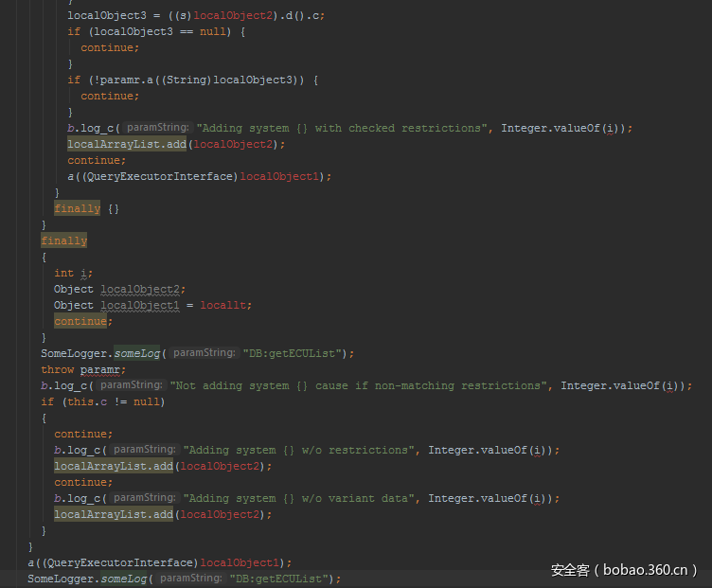Image resolution: width=712 pixels, height=588 pixels.
Task: Click the "Adding system {} with checked restrictions" string
Action: 339,128
